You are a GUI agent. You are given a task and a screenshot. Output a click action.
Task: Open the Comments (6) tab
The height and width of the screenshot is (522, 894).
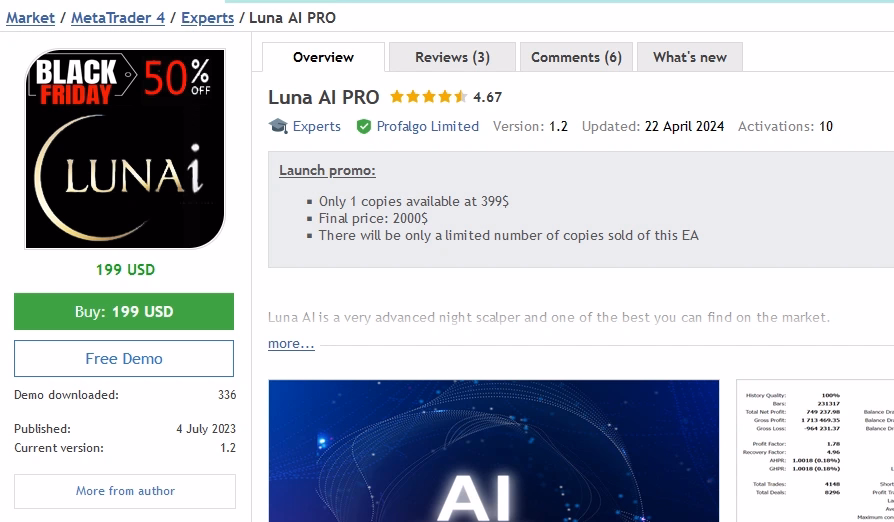pyautogui.click(x=576, y=57)
